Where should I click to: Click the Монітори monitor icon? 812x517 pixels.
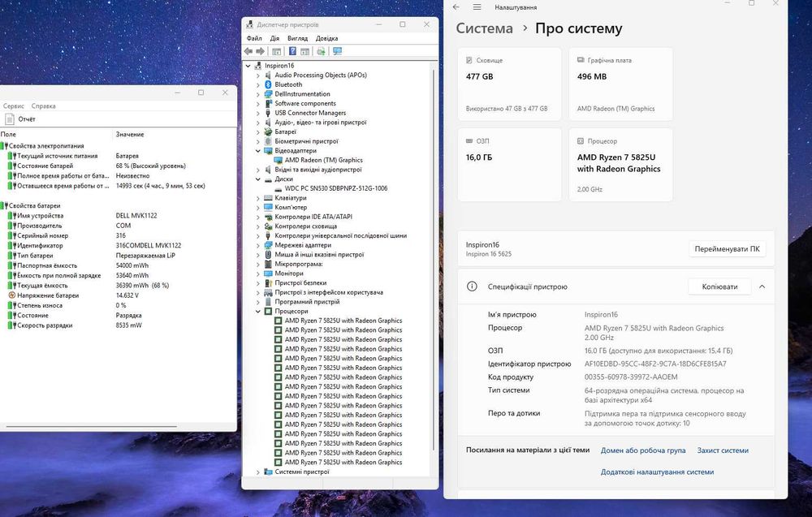point(268,274)
